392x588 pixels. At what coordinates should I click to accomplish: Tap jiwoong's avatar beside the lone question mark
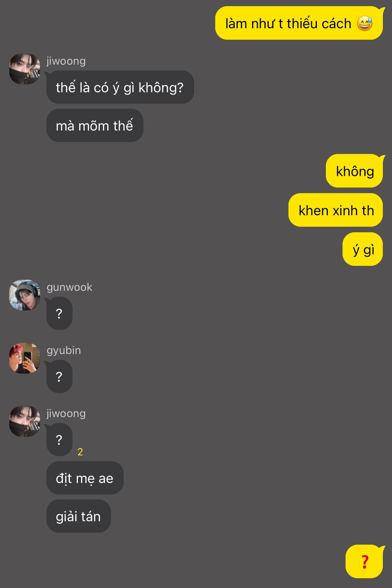coord(25,421)
